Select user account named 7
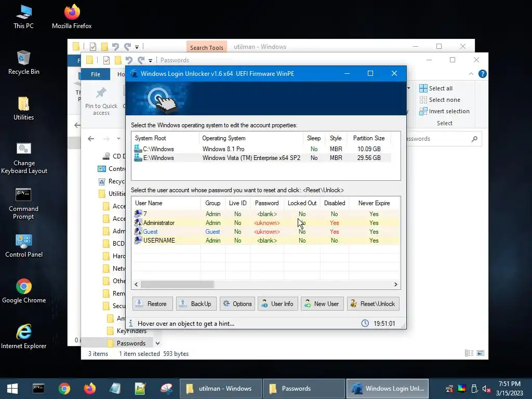This screenshot has width=532, height=399. click(266, 214)
